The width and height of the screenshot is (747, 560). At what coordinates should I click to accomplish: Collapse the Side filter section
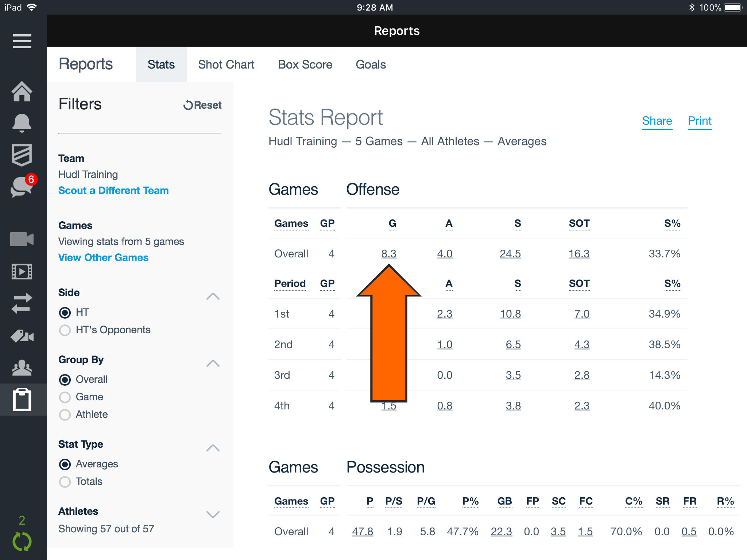coord(213,297)
